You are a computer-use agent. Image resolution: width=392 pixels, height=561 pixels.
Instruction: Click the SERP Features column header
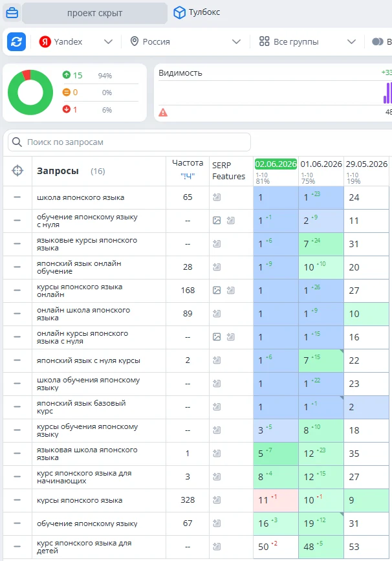coord(228,171)
